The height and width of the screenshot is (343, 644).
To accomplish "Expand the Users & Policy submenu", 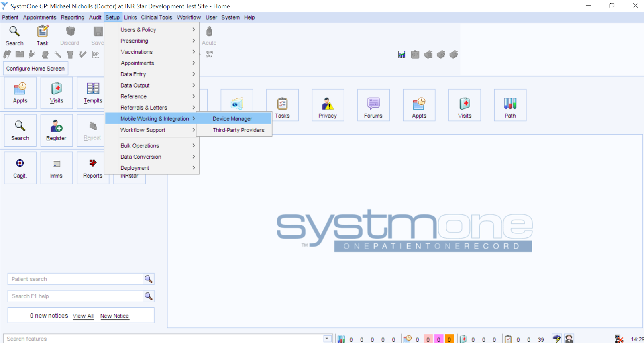I will [x=152, y=30].
